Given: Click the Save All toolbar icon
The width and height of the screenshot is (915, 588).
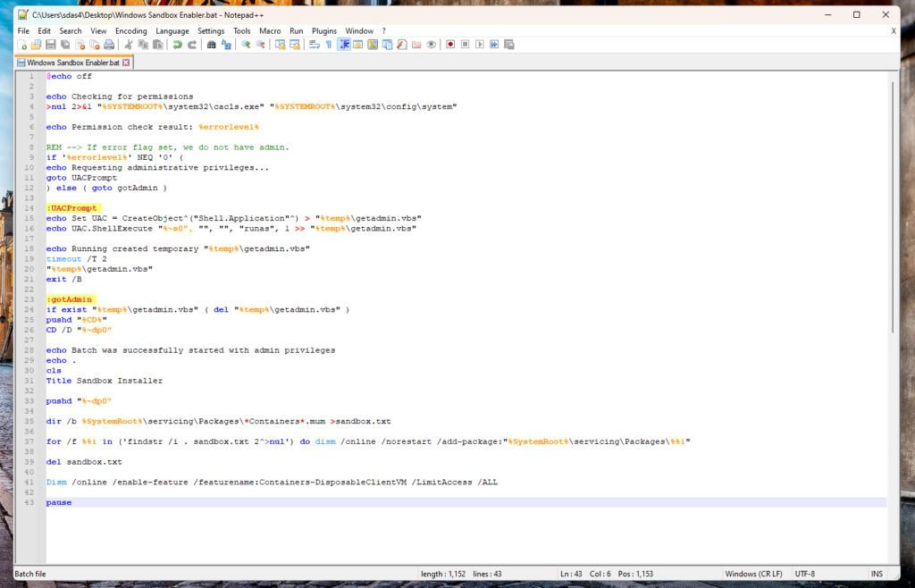Looking at the screenshot, I should [65, 45].
